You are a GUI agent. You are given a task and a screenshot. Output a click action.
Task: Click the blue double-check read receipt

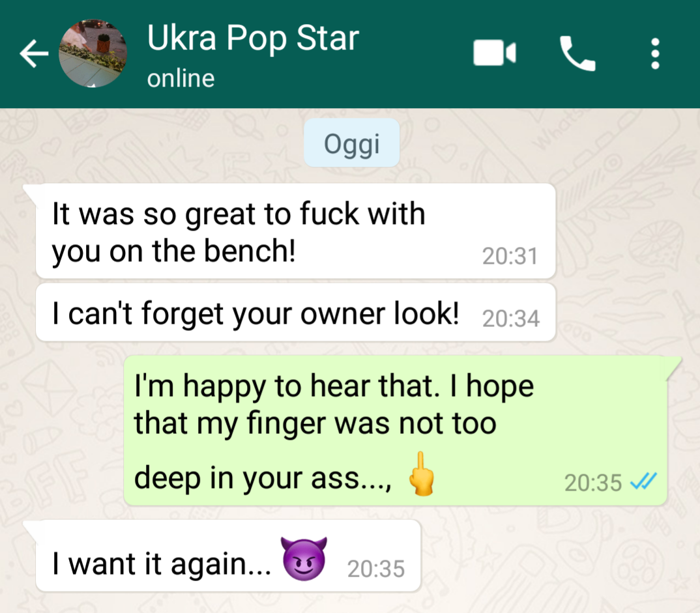coord(643,482)
